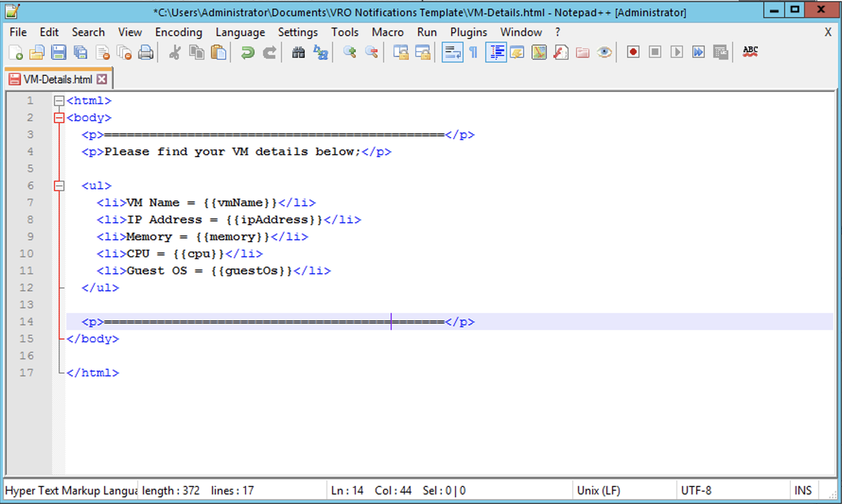This screenshot has width=842, height=504.
Task: Select the VM-Details.html tab
Action: [x=57, y=79]
